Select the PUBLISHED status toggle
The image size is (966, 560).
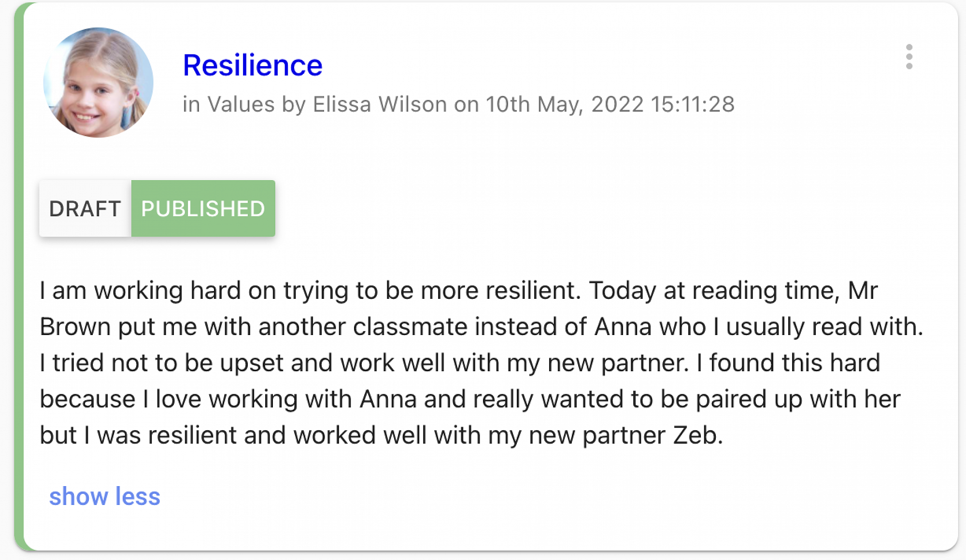(203, 209)
